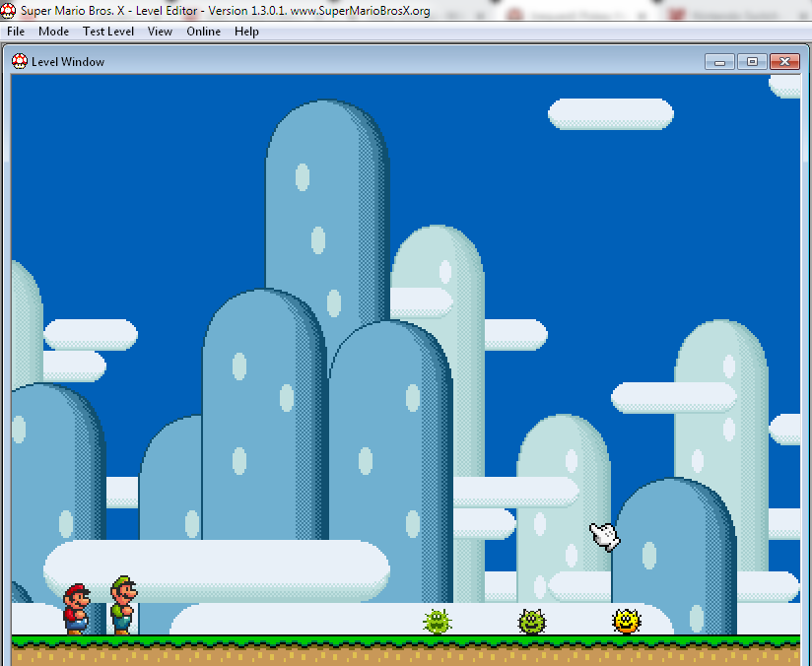This screenshot has width=812, height=666.
Task: Select the light green fuzzy enemy
Action: click(438, 622)
